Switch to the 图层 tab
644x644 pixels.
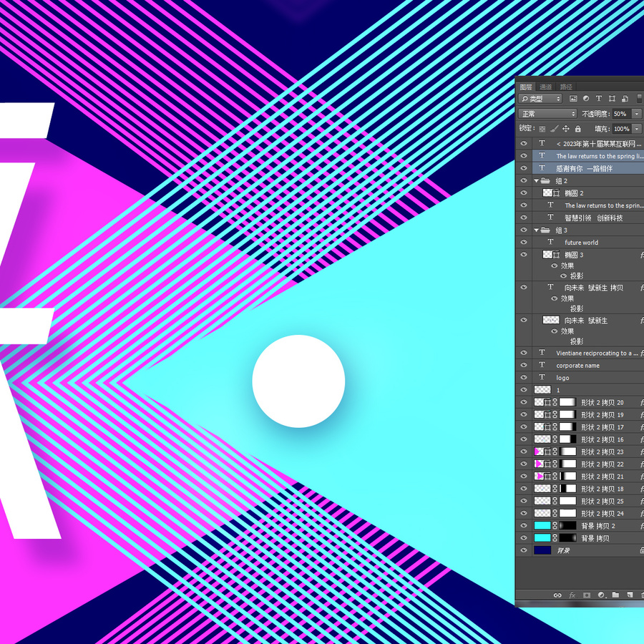526,87
